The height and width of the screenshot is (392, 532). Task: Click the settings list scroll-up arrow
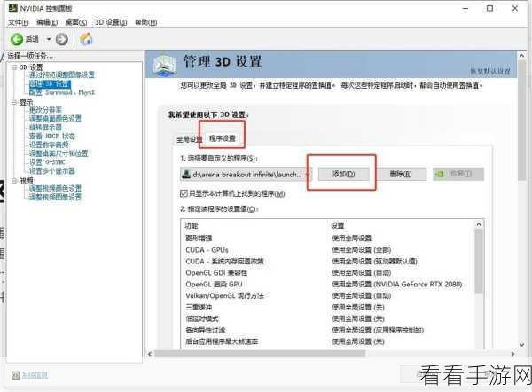pyautogui.click(x=479, y=224)
